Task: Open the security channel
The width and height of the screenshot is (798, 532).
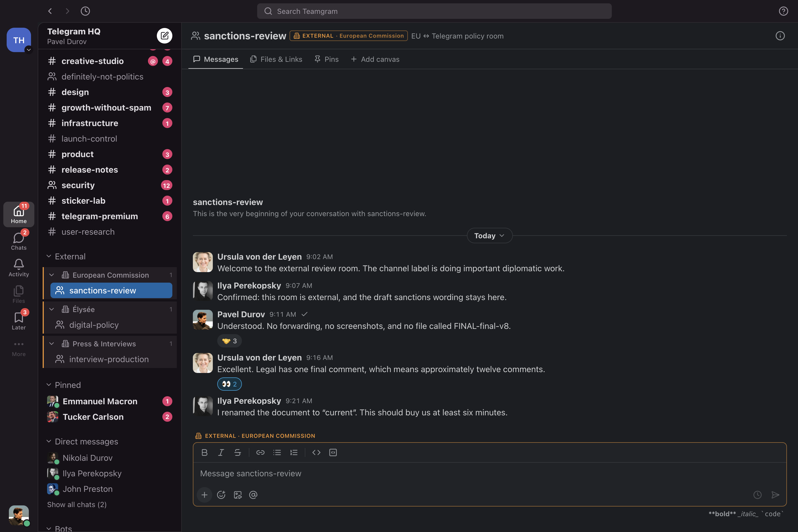Action: (110, 185)
